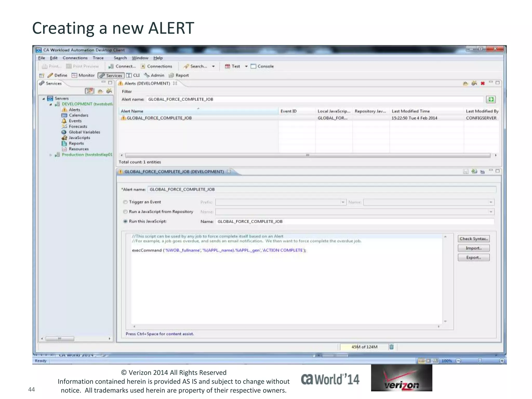532x399 pixels.
Task: Open the CLI perspective icon
Action: (x=129, y=75)
